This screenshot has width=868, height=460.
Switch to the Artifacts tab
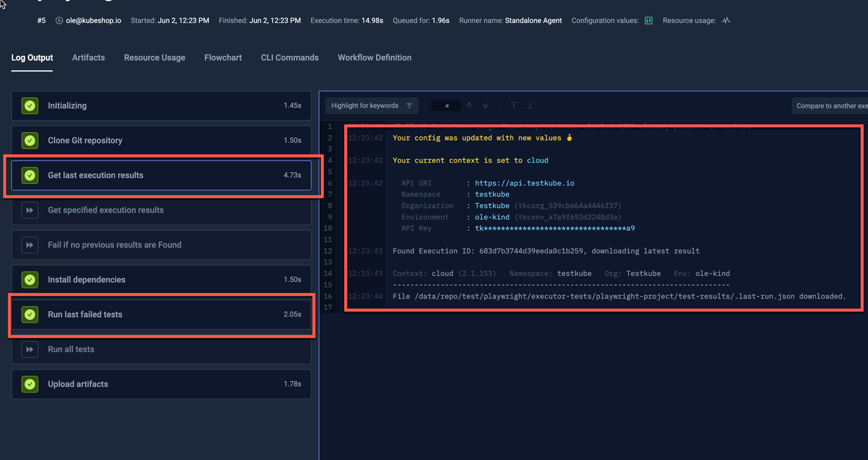(88, 58)
